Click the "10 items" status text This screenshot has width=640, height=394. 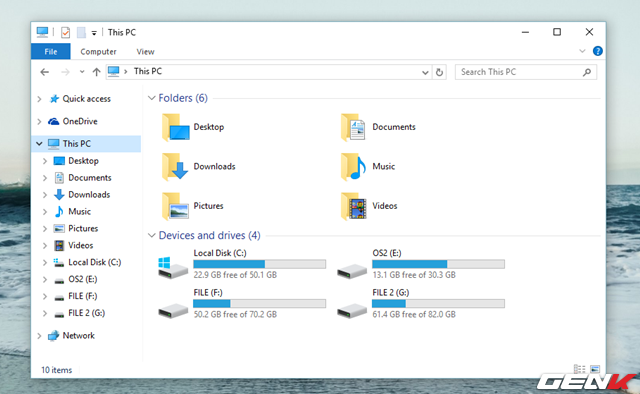56,370
